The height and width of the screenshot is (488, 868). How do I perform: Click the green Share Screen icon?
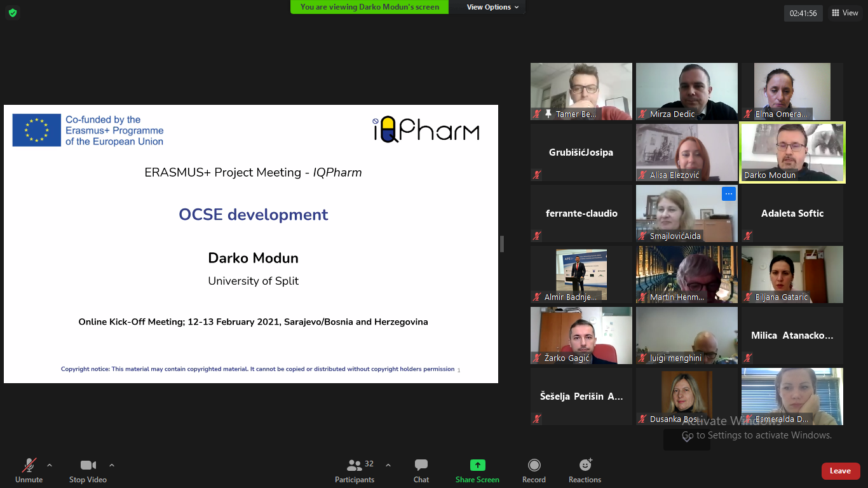[477, 465]
